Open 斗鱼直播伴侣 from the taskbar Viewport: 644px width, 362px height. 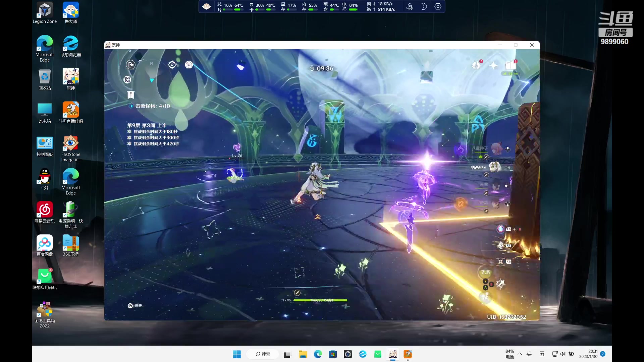408,354
